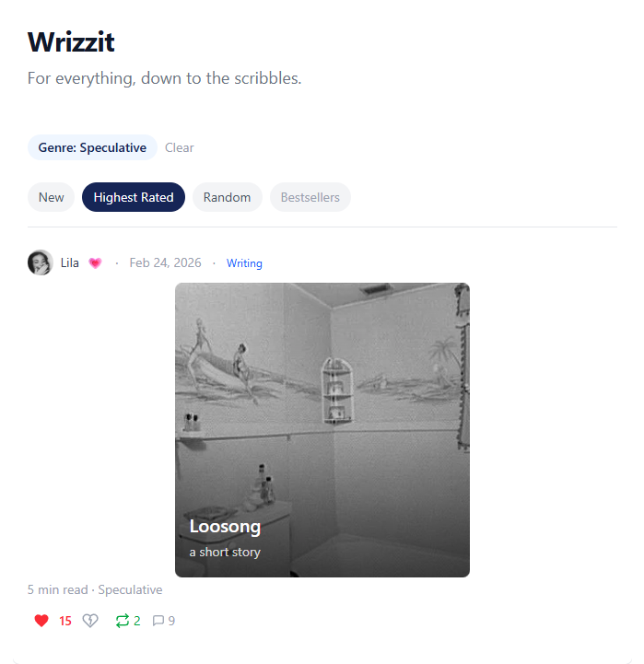Select the Highest Rated sort tab
Image resolution: width=644 pixels, height=664 pixels.
tap(134, 197)
